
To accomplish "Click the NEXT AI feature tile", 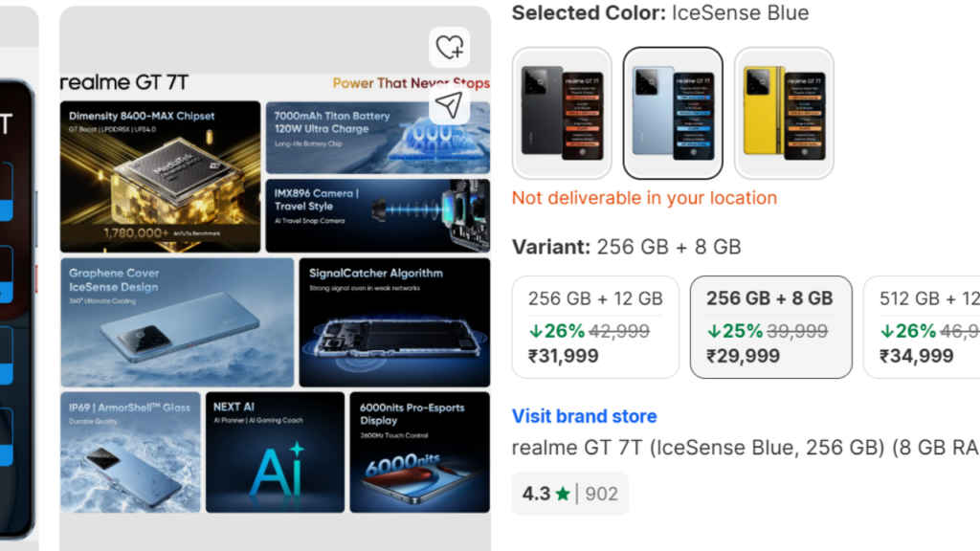I will point(275,452).
